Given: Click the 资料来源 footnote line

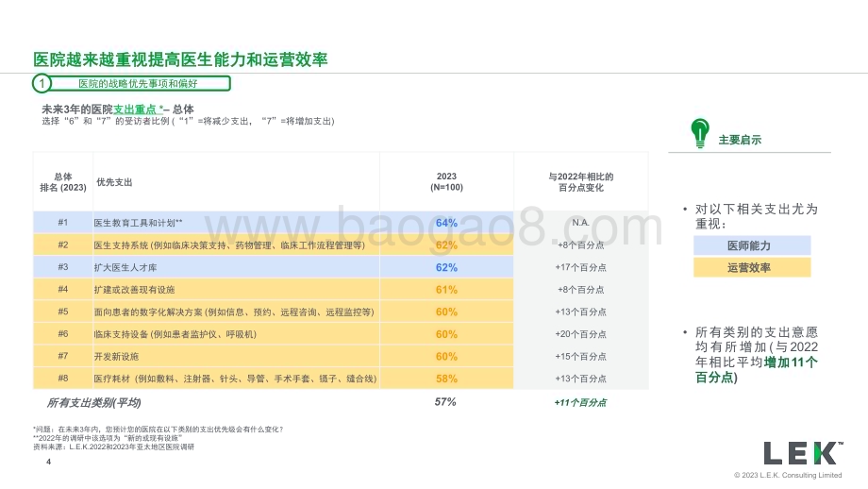Looking at the screenshot, I should pos(113,447).
